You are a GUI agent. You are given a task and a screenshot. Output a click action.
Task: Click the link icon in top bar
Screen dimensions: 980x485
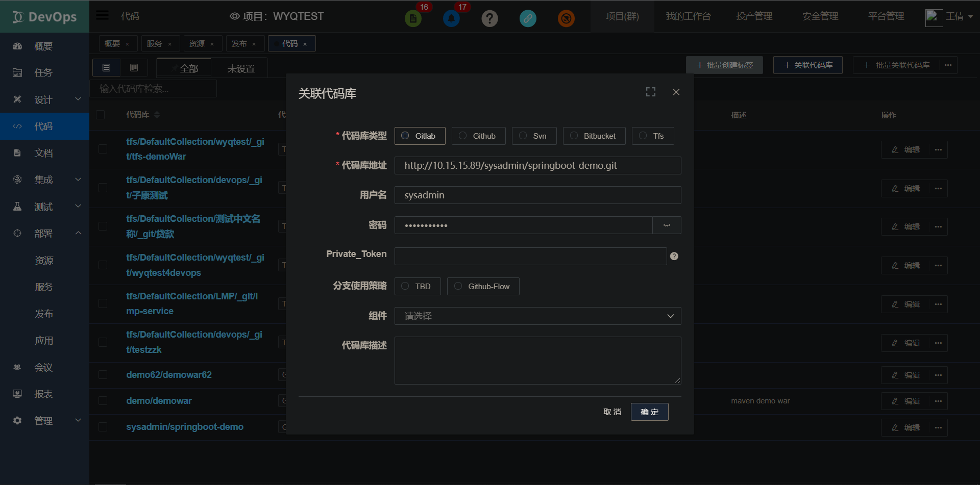click(x=528, y=18)
